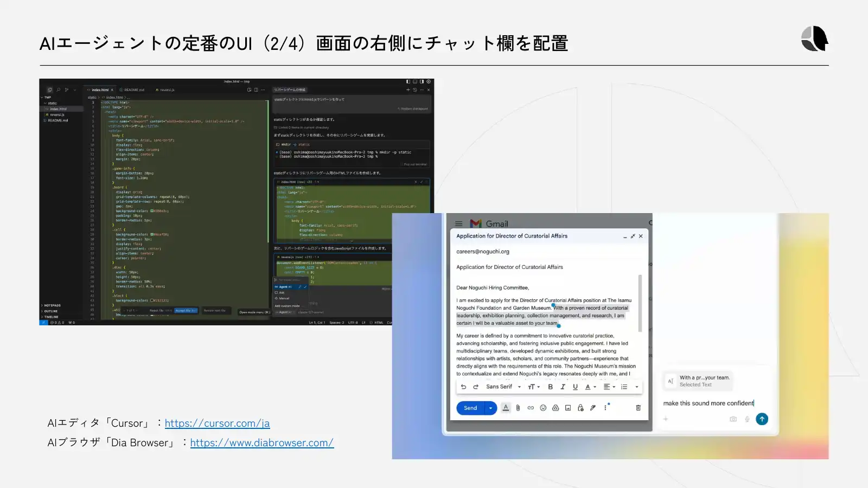Switch to index.html editor tab in Cursor
This screenshot has width=868, height=488.
(100, 90)
